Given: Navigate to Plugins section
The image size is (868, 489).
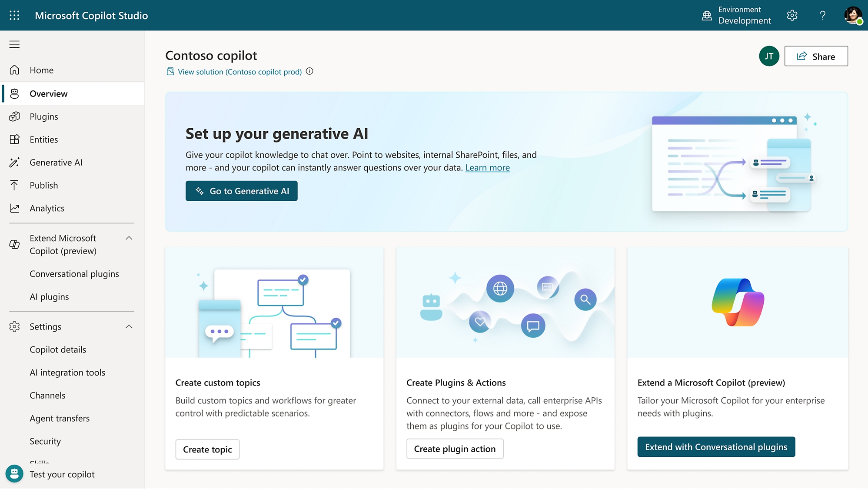Looking at the screenshot, I should click(43, 116).
